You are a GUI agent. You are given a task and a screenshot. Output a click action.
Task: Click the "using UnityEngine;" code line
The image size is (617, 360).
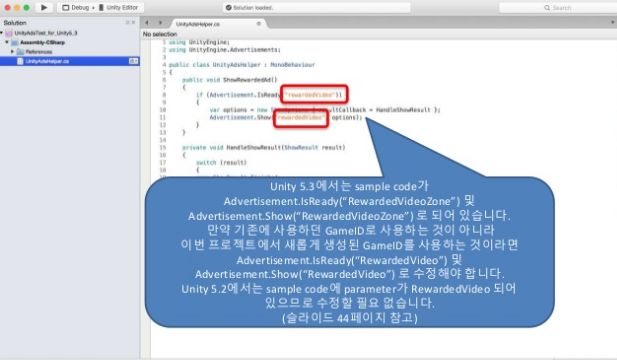pyautogui.click(x=199, y=42)
